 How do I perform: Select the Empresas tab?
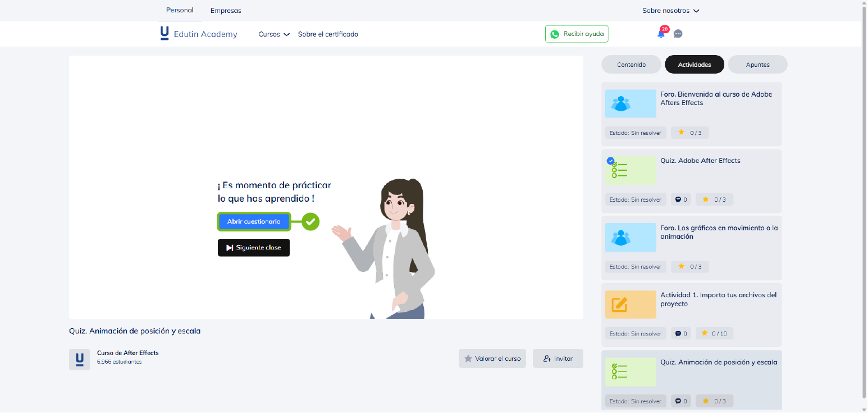click(226, 11)
